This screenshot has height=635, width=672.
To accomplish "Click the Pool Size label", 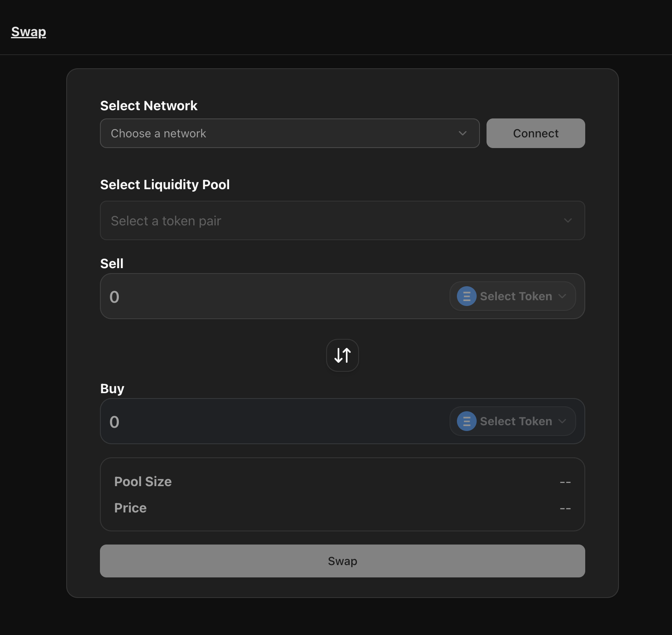I will pyautogui.click(x=143, y=482).
